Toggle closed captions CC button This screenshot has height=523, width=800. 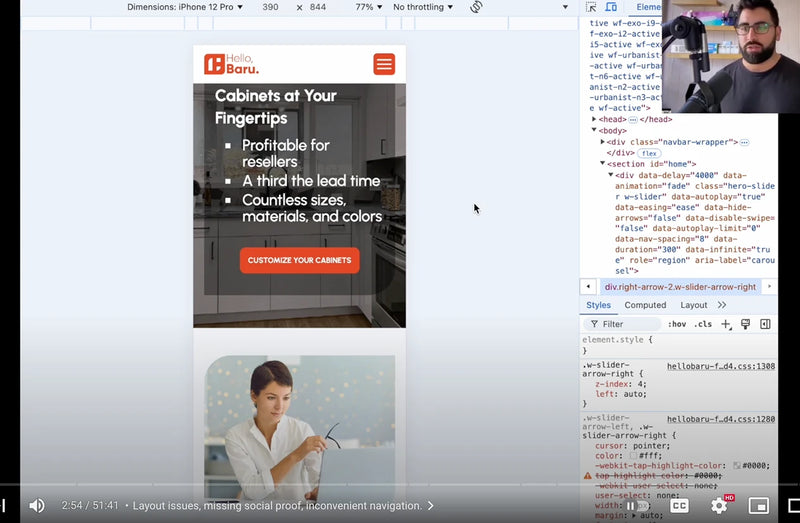[680, 506]
